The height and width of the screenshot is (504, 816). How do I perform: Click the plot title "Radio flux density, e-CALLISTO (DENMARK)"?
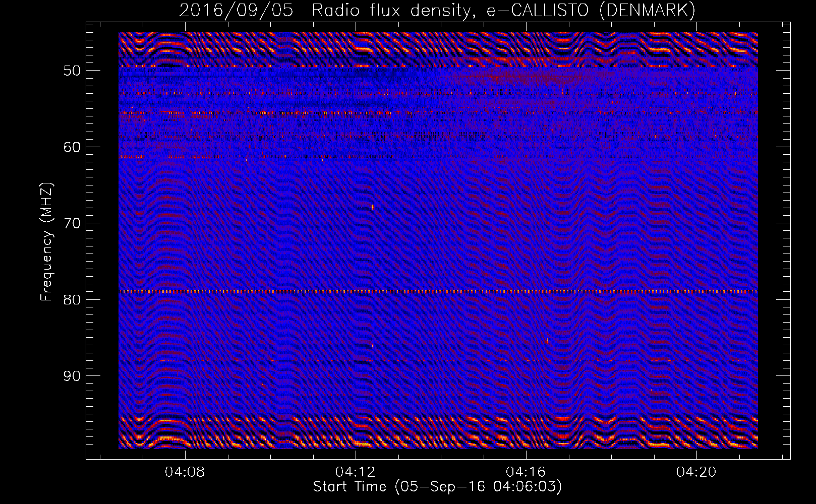pos(503,10)
